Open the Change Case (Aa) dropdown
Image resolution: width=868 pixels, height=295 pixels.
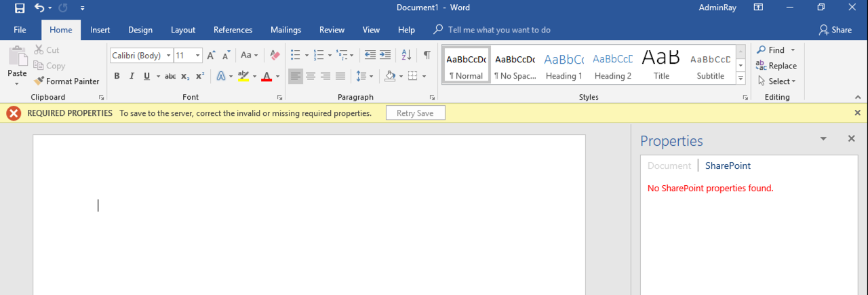(250, 56)
